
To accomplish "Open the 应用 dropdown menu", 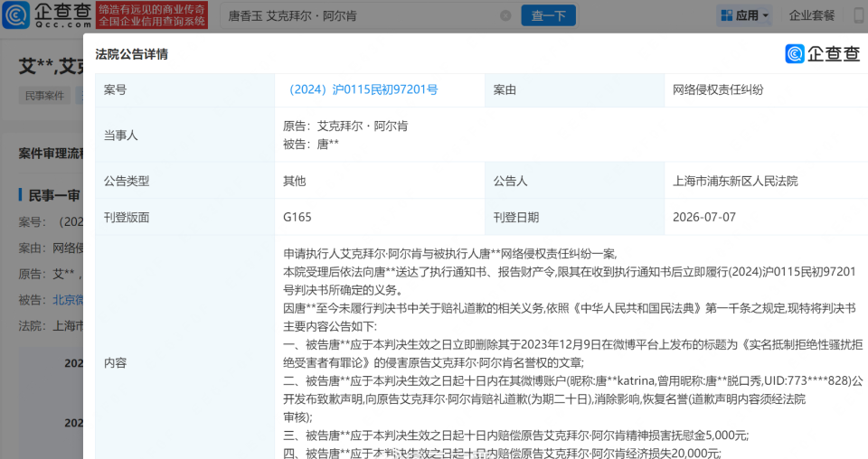I will 745,15.
